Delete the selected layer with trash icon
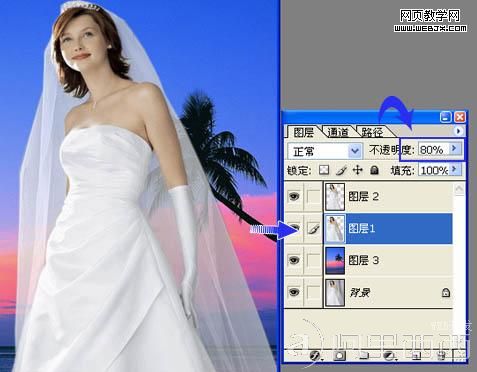This screenshot has height=372, width=477. [x=441, y=355]
